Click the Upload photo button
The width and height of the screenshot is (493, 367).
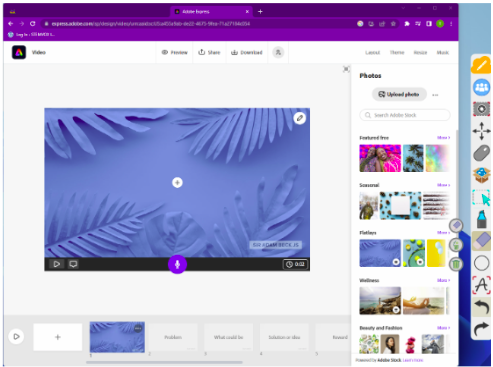pyautogui.click(x=399, y=94)
